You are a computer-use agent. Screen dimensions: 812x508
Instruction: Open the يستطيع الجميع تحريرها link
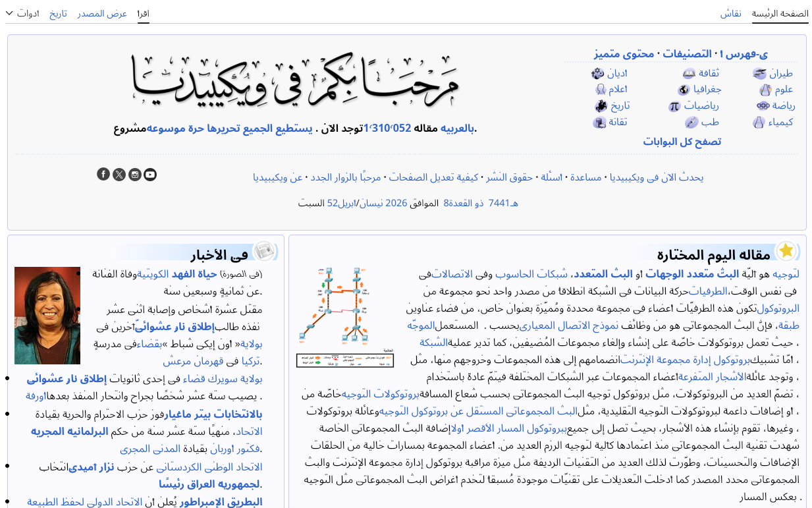point(260,128)
